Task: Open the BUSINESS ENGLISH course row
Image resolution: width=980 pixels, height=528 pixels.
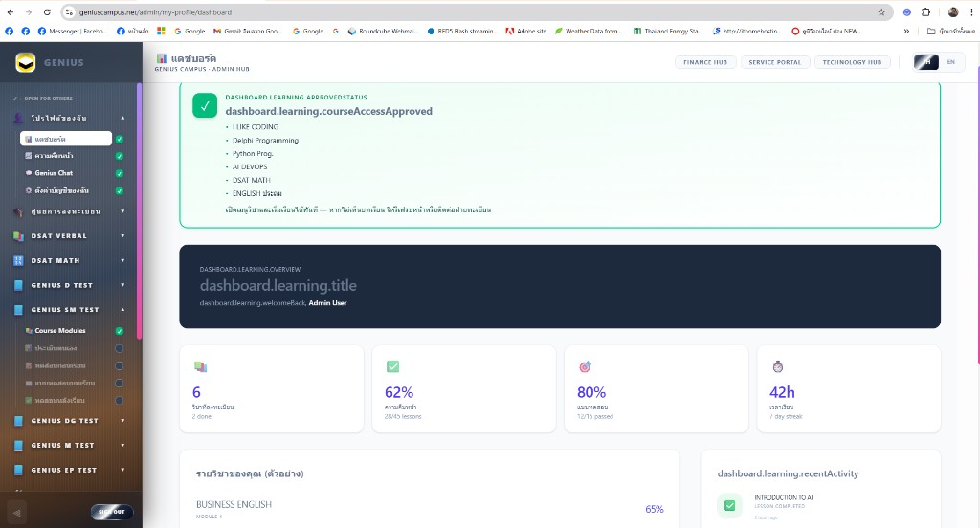Action: [430, 509]
